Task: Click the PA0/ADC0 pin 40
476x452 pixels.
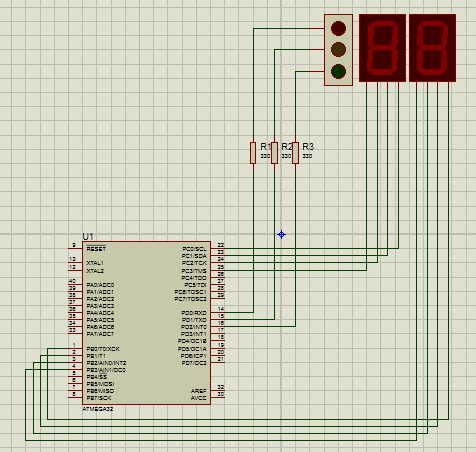Action: [75, 284]
